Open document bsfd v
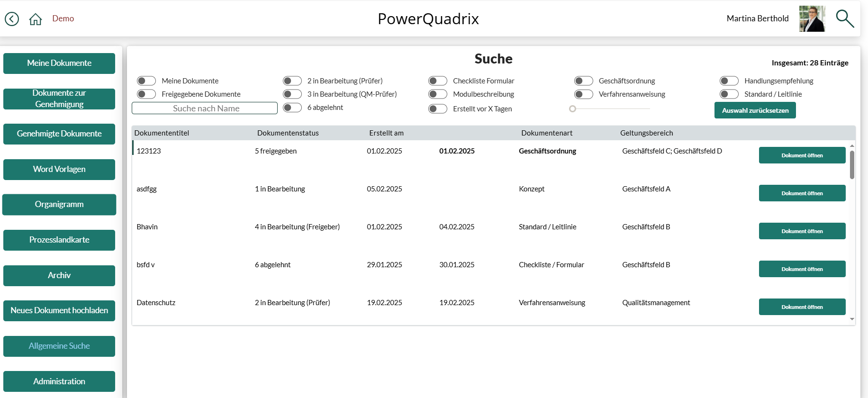The width and height of the screenshot is (868, 398). coord(802,269)
